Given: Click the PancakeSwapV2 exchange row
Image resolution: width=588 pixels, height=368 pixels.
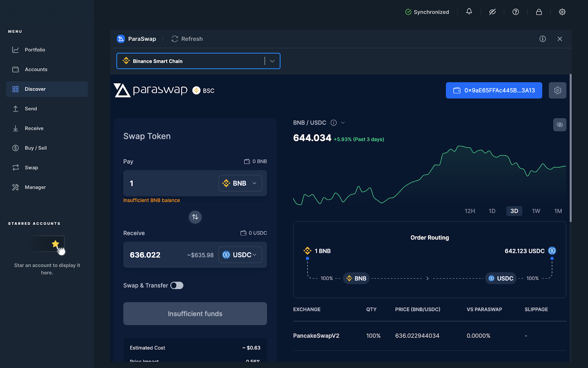Looking at the screenshot, I should click(x=430, y=336).
